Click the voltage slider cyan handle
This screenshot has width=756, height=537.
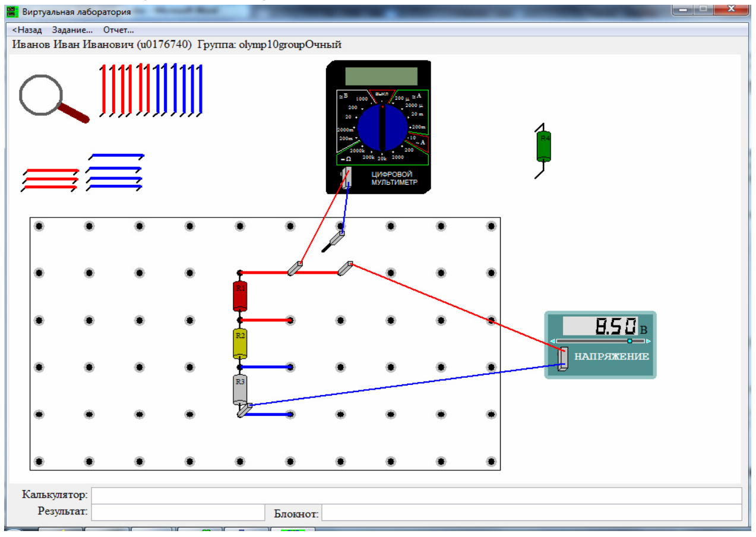point(630,341)
